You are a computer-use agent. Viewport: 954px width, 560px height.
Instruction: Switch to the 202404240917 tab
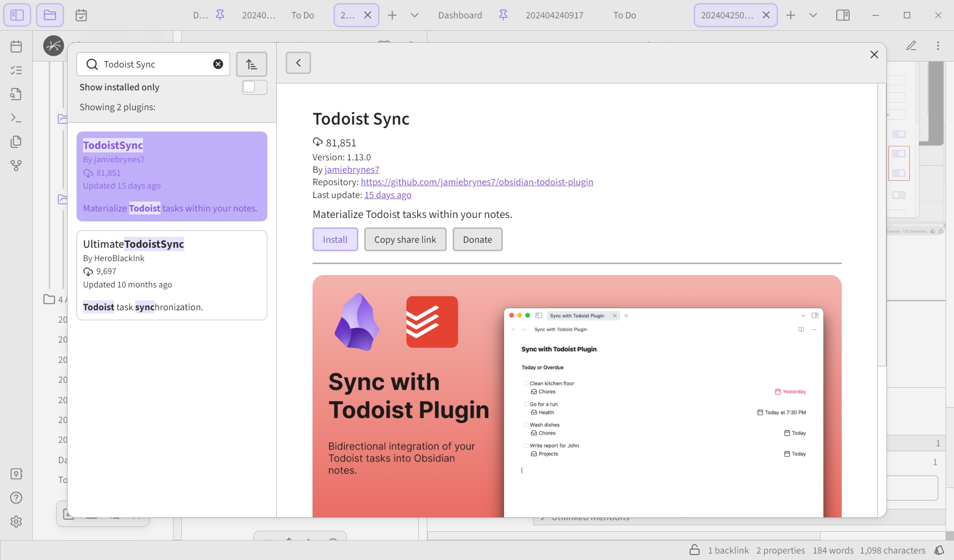coord(555,15)
